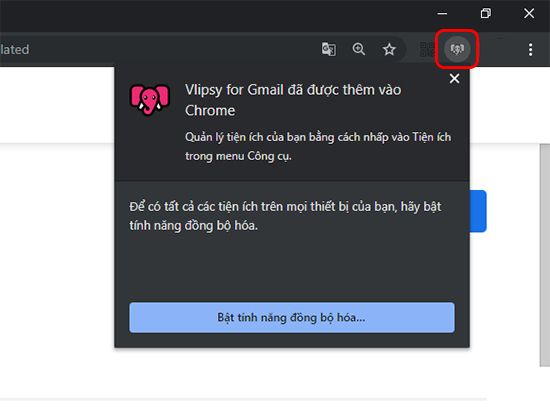Click the zoom magnifier icon in address bar
Screen dimensions: 550x413
[359, 49]
